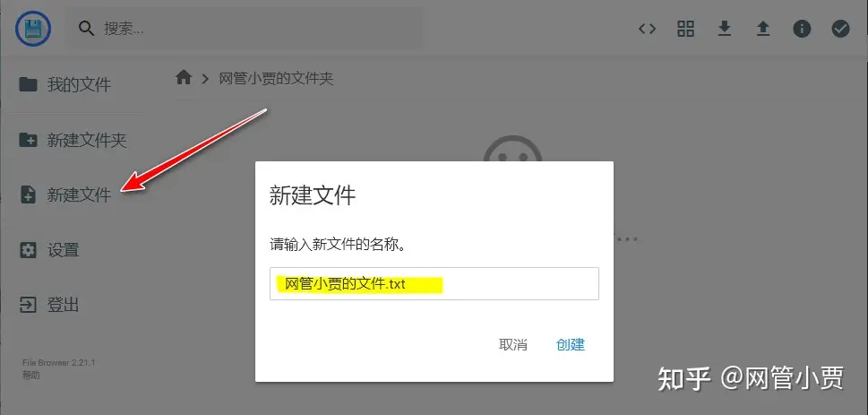Screen dimensions: 868x415
Task: Focus the new file name input field
Action: coord(434,283)
